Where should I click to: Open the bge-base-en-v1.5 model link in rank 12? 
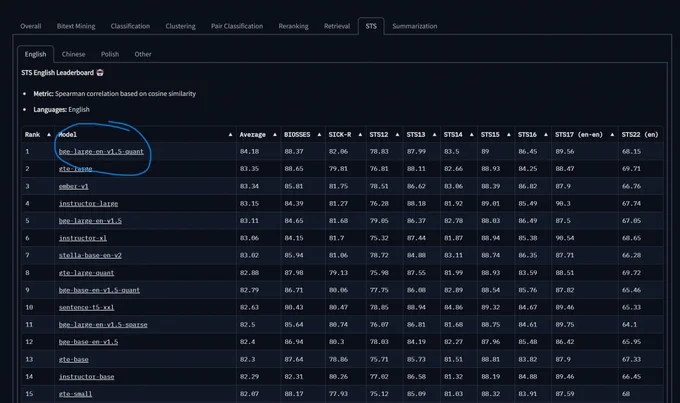point(88,342)
